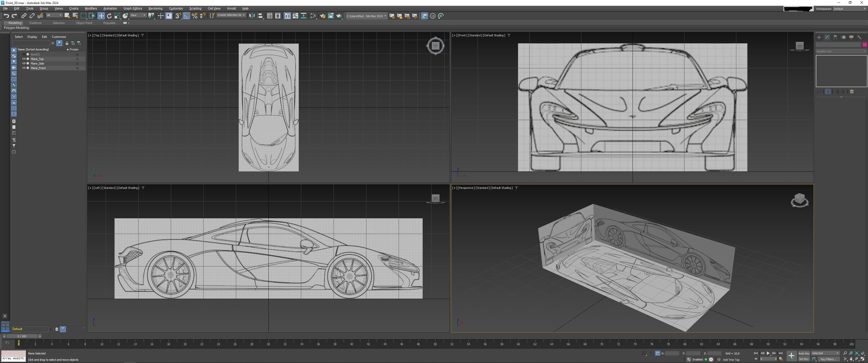Activate the Select and Scale tool

[117, 16]
